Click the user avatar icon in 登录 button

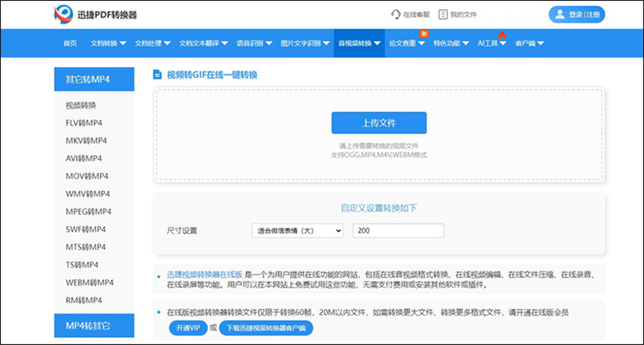pyautogui.click(x=560, y=14)
